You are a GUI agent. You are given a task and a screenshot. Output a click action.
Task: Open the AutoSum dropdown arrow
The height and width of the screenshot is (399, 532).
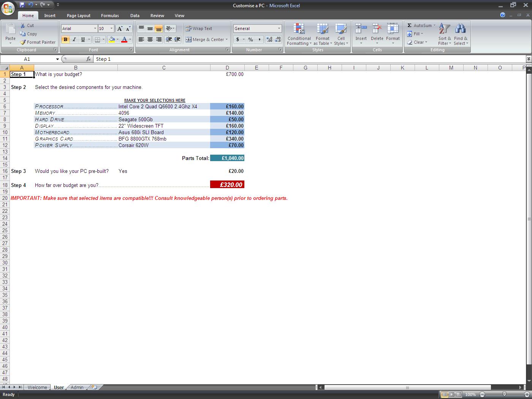[434, 25]
